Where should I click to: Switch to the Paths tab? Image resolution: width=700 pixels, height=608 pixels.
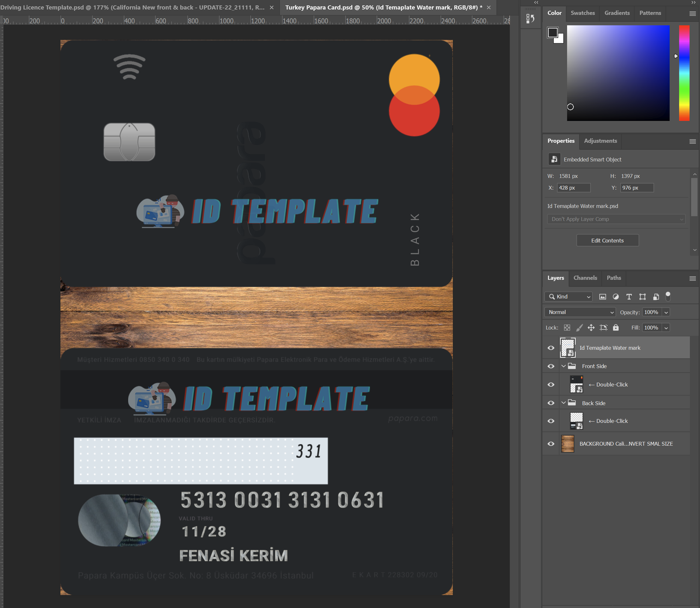coord(614,278)
